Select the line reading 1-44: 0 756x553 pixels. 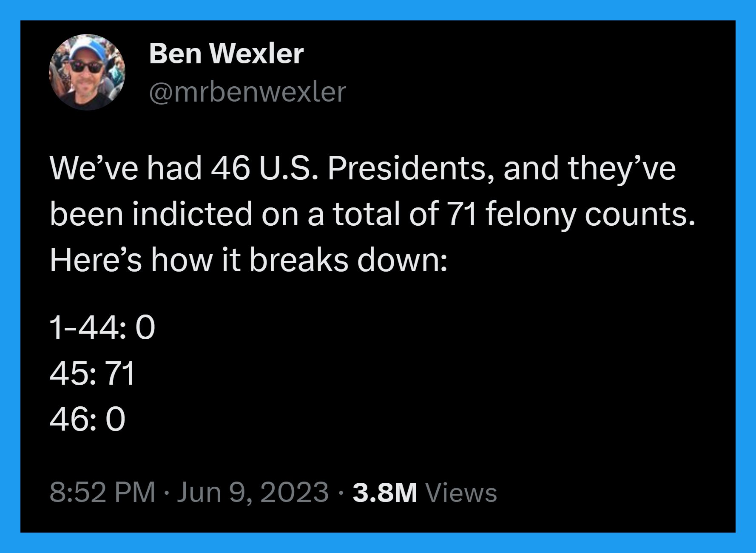pos(102,328)
